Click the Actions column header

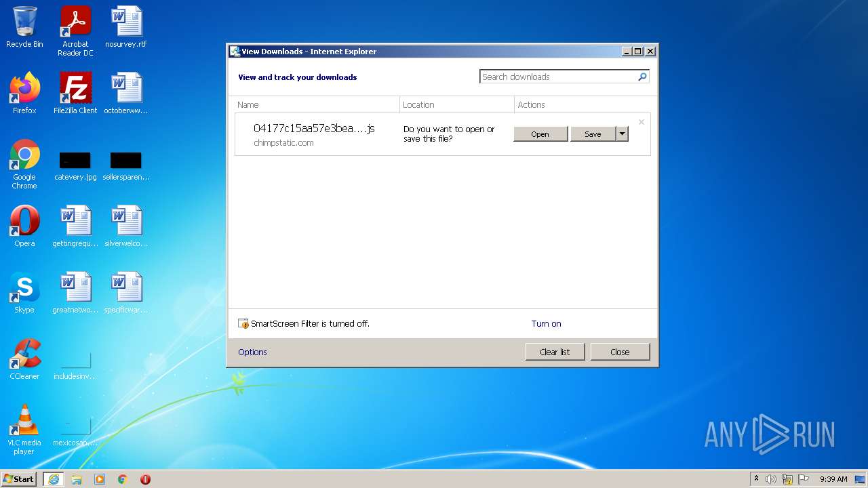583,104
